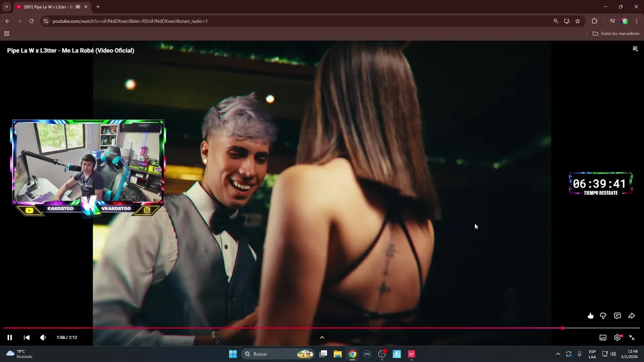This screenshot has height=362, width=644.
Task: Like the video with thumbs up
Action: (590, 316)
